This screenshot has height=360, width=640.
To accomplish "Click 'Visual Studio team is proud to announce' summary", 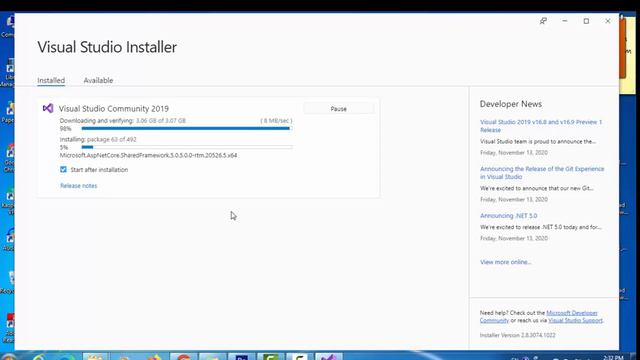I will pos(538,142).
